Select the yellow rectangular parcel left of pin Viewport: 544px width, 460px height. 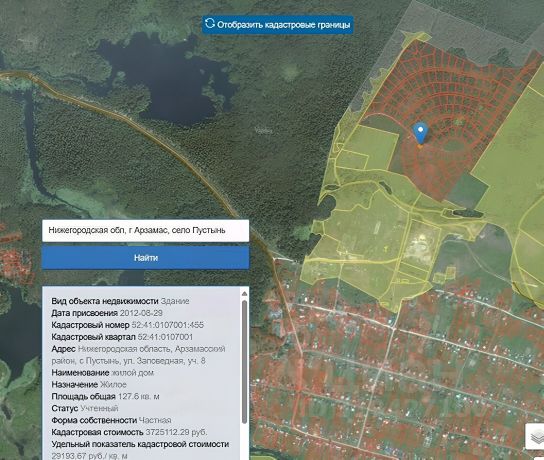click(372, 147)
